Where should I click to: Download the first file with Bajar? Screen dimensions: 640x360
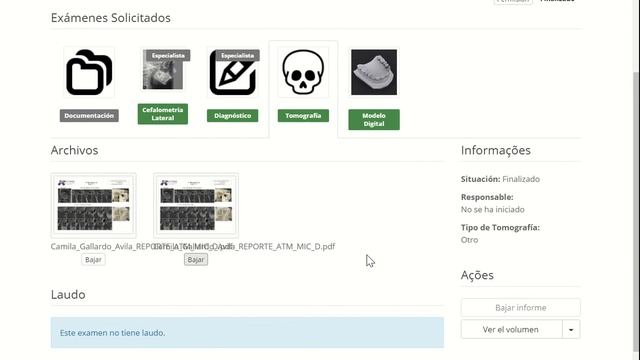point(93,260)
